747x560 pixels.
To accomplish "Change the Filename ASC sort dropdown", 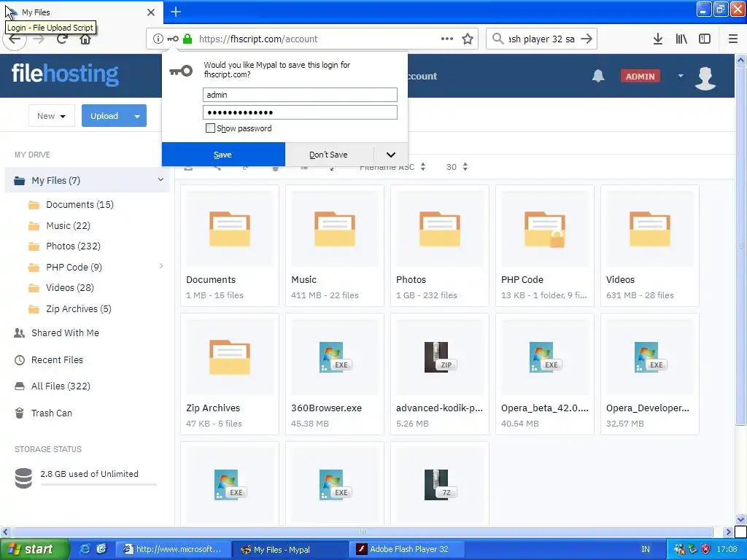I will pos(392,167).
